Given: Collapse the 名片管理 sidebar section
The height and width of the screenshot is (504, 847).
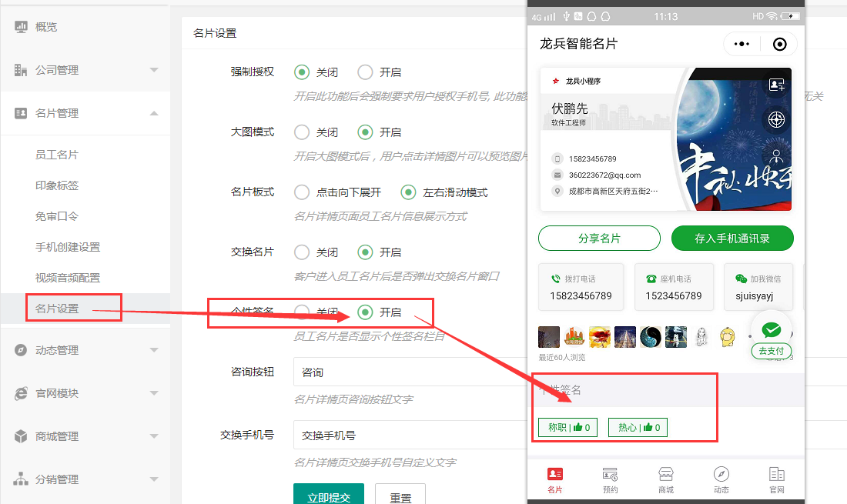Looking at the screenshot, I should point(154,113).
